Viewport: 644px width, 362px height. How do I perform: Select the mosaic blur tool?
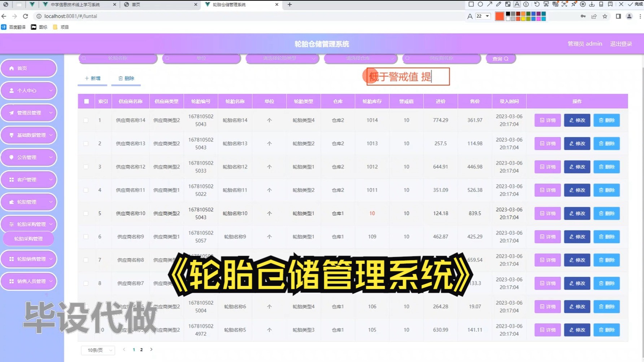point(508,4)
